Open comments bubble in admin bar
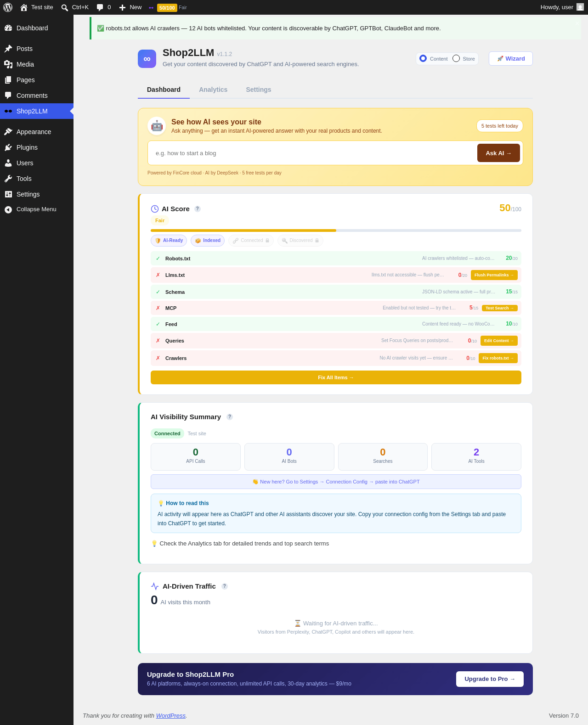Image resolution: width=588 pixels, height=725 pixels. 104,7
